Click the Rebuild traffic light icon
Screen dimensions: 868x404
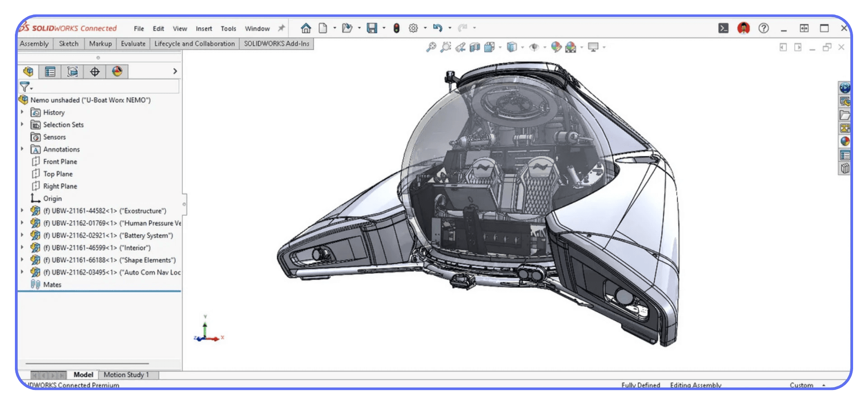[396, 28]
